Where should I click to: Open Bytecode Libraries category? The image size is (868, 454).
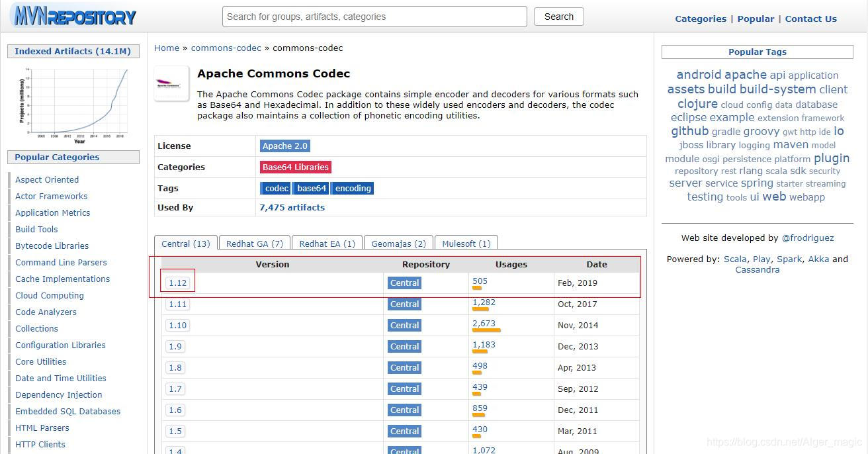pos(52,246)
